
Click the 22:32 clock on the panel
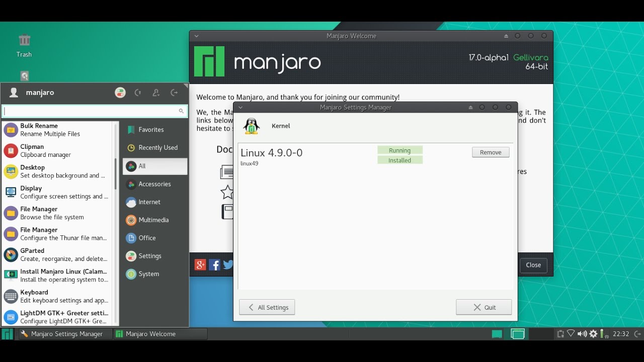click(621, 334)
